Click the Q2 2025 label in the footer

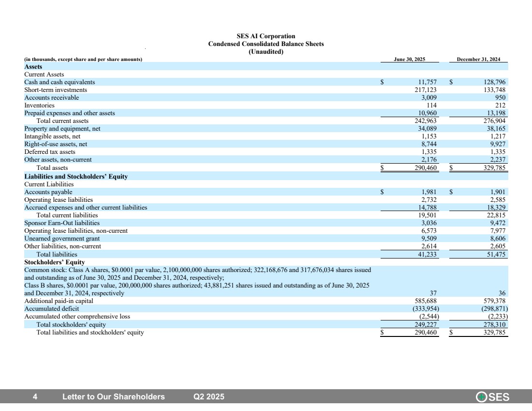(x=209, y=397)
